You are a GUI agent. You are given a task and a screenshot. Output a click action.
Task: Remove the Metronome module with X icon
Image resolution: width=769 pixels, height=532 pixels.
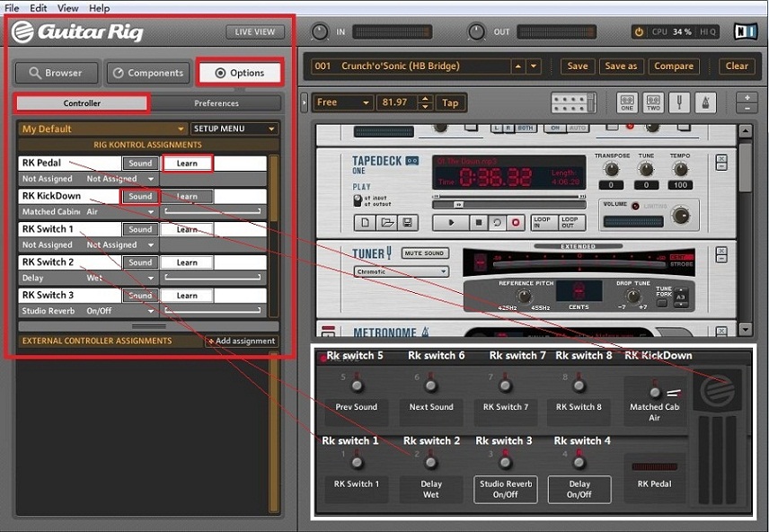721,332
